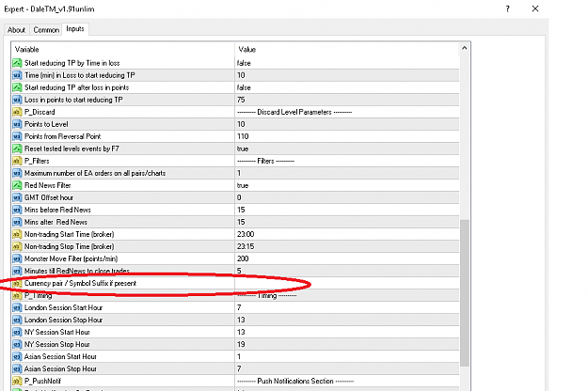Select the GMT Offset hour value 0
This screenshot has width=588, height=391.
coord(239,197)
